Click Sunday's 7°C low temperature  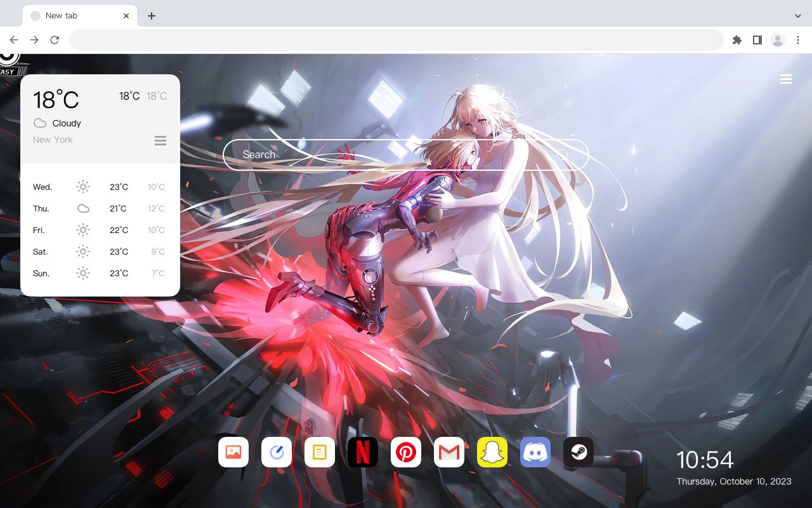coord(158,273)
